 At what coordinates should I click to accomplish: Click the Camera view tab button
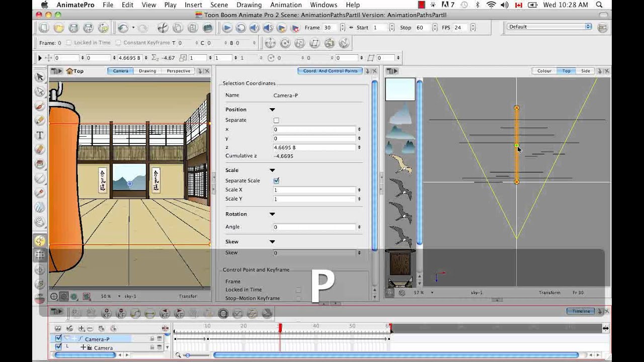tap(120, 71)
